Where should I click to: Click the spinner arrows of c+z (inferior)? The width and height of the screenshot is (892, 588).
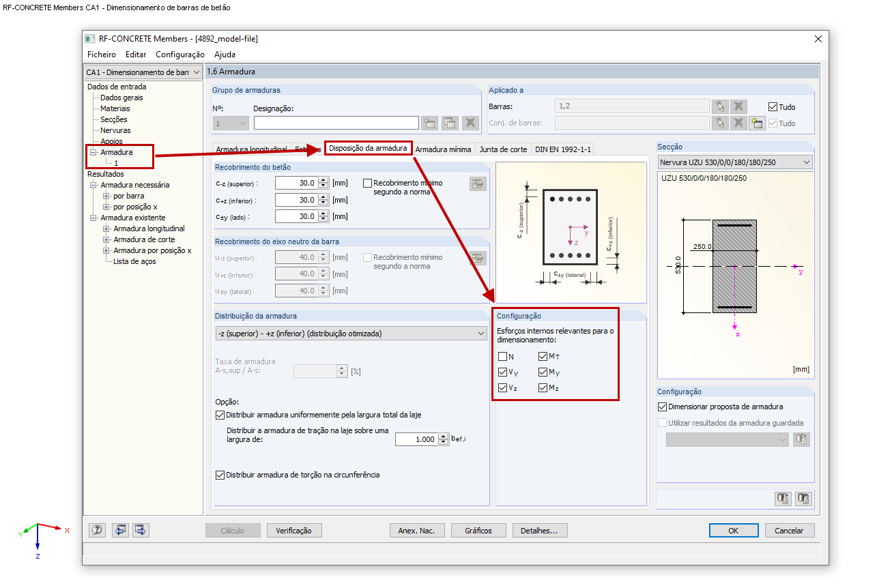point(324,200)
